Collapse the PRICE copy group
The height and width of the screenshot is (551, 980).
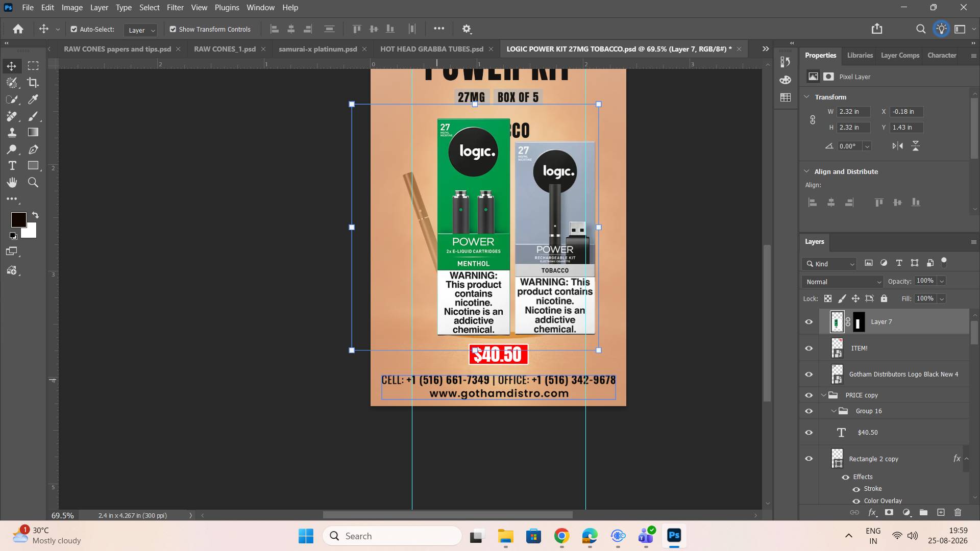click(823, 395)
